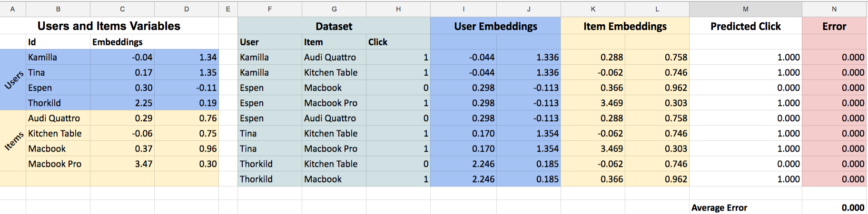Select the Average Error value cell

834,207
